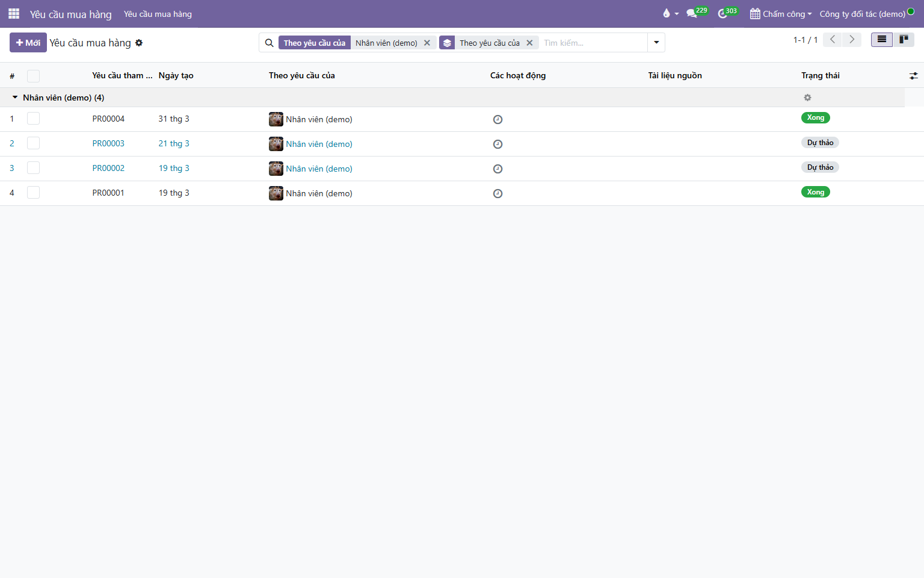Switch to list view
The width and height of the screenshot is (924, 578).
click(882, 40)
